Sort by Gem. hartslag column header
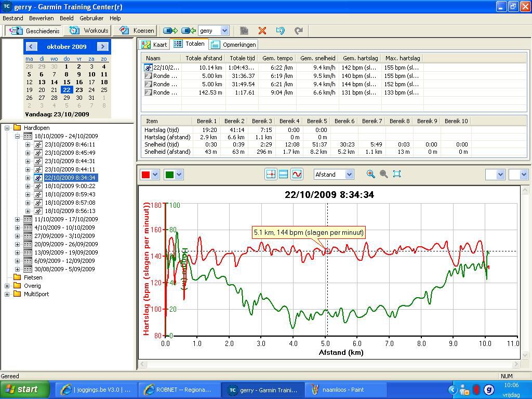532x399 pixels. [360, 58]
